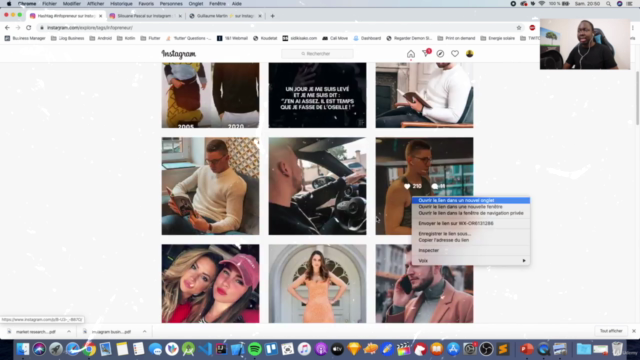Open a new tab with the plus button
The width and height of the screenshot is (640, 360).
tap(272, 16)
